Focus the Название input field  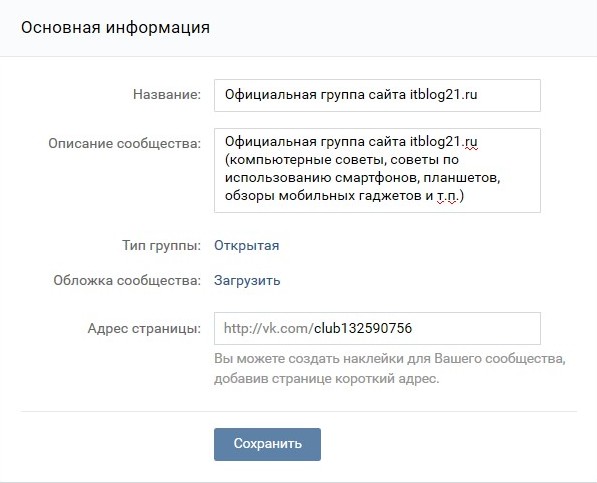(x=377, y=95)
